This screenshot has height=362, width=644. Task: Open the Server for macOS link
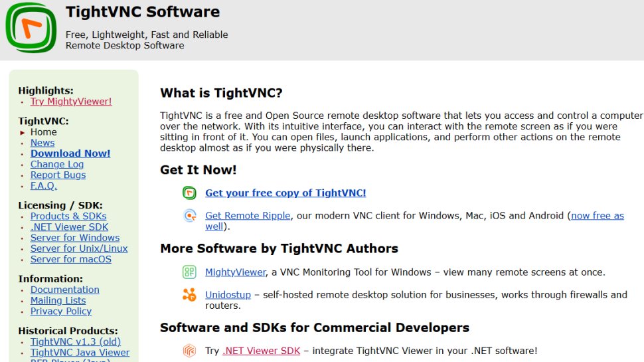pyautogui.click(x=70, y=259)
